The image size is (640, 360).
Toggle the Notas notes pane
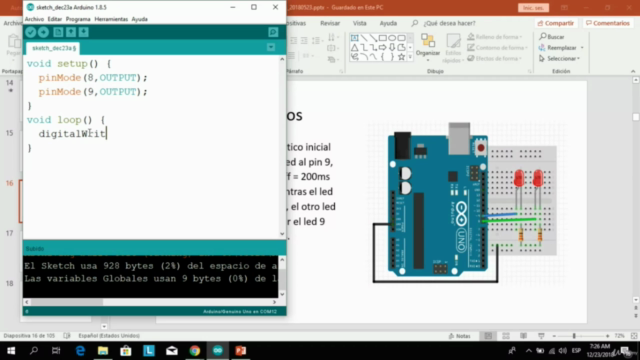point(459,336)
